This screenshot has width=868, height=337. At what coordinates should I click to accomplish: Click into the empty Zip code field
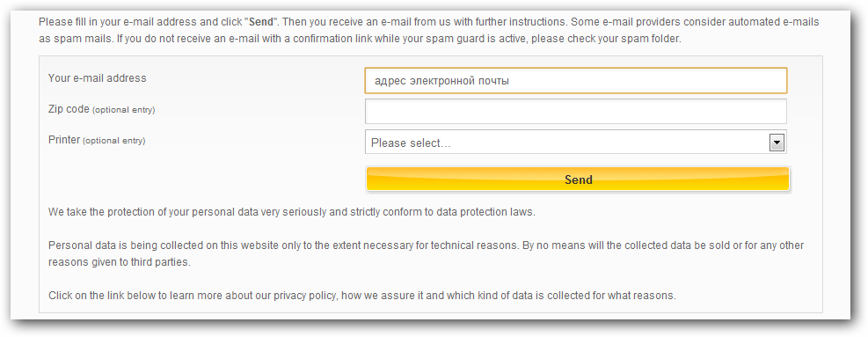point(576,112)
